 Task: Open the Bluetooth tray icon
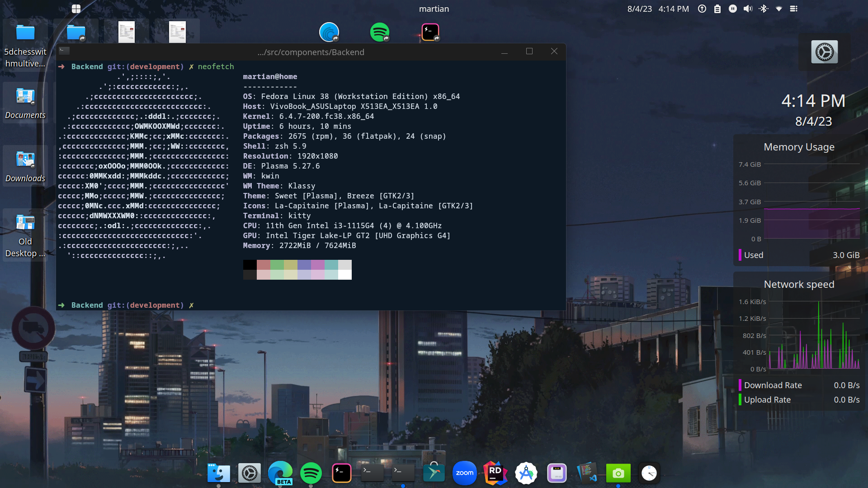click(764, 9)
